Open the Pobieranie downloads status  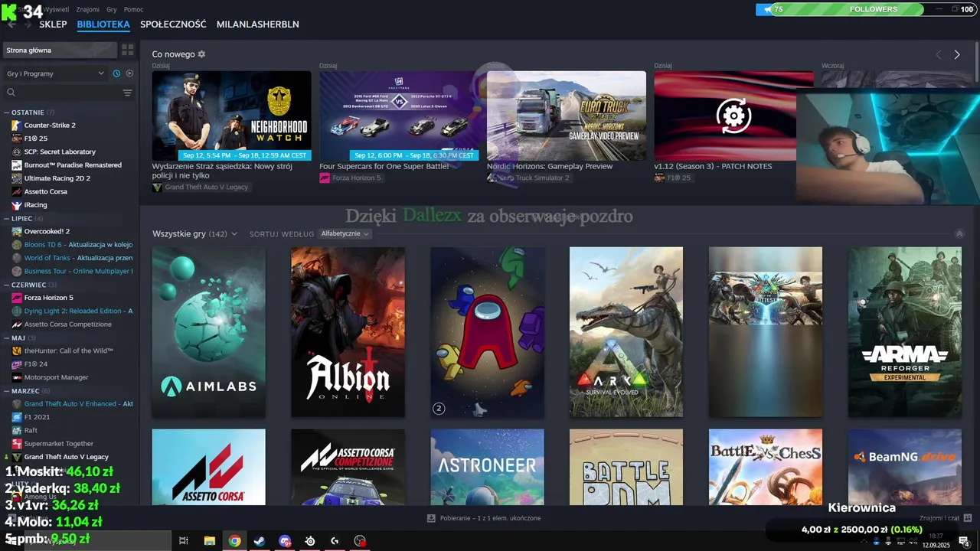(484, 518)
